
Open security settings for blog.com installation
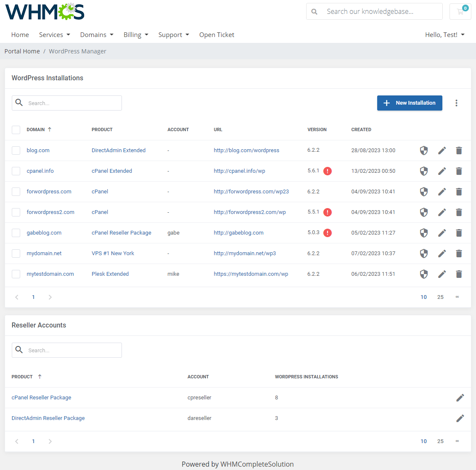click(423, 150)
